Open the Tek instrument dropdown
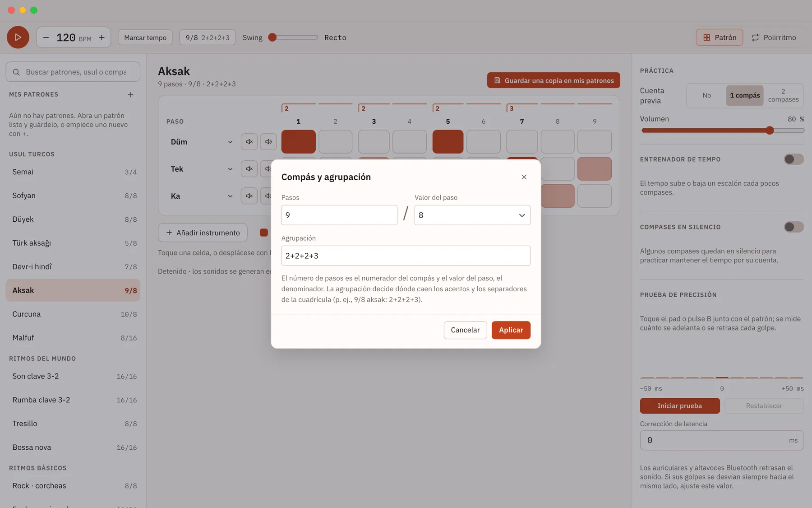 [x=202, y=169]
